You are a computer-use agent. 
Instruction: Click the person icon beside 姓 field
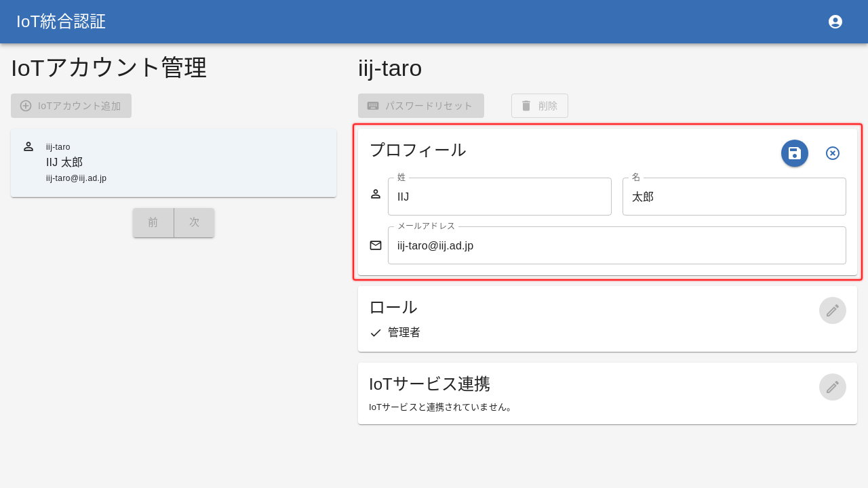point(376,194)
